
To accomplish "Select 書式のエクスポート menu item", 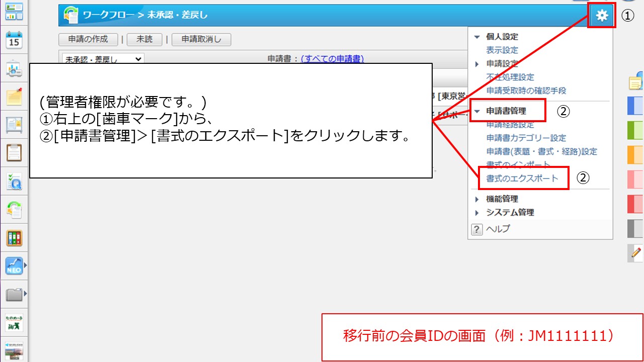I will (x=522, y=178).
